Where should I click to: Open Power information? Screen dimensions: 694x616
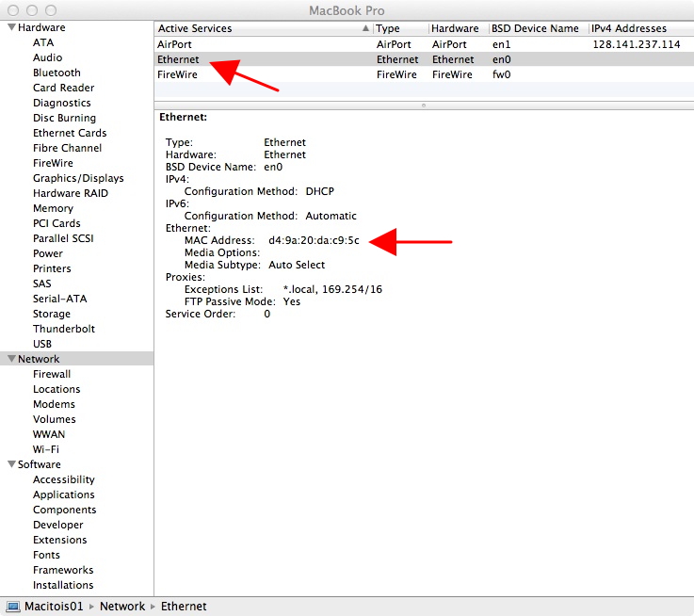pyautogui.click(x=48, y=253)
